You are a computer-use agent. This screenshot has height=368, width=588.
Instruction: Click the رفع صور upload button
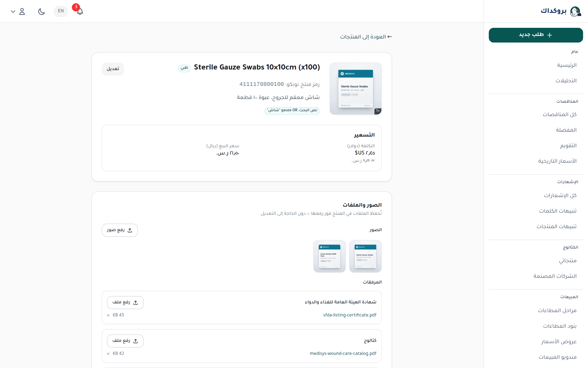[120, 230]
